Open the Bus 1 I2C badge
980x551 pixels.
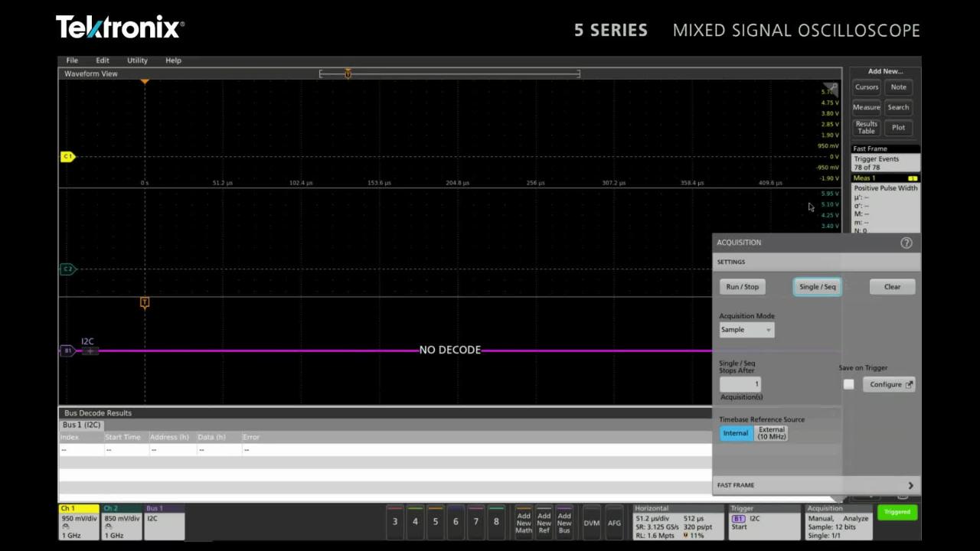pos(163,521)
